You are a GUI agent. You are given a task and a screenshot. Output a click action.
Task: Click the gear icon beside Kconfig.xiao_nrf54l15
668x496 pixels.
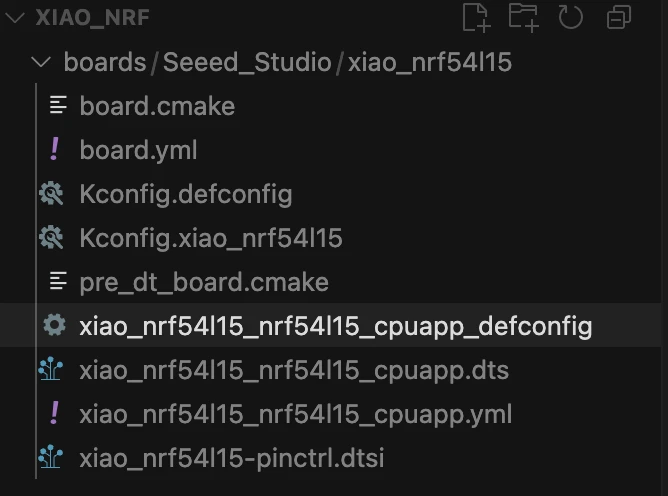click(x=50, y=238)
